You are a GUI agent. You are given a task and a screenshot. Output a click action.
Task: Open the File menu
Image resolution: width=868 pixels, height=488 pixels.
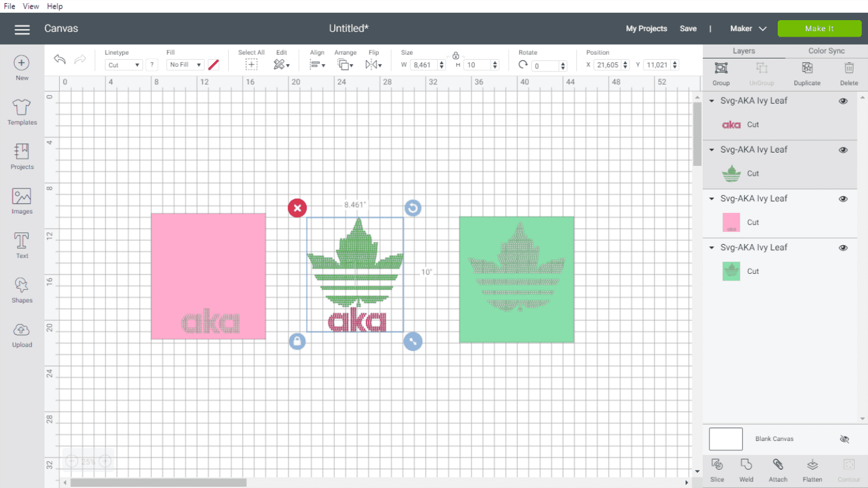point(9,6)
